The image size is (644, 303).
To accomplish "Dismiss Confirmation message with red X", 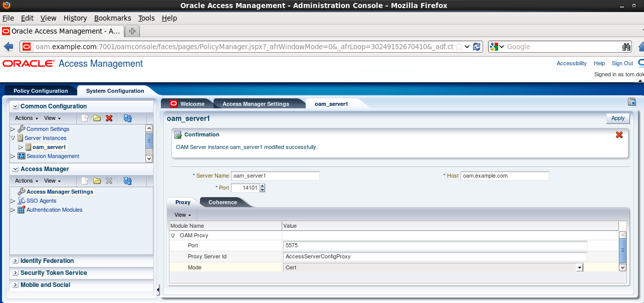I will pos(619,135).
